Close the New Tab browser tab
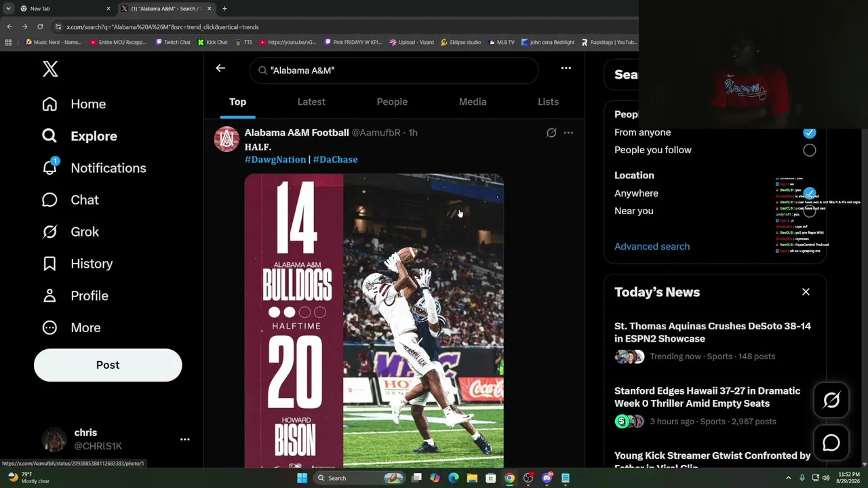Image resolution: width=868 pixels, height=488 pixels. (108, 9)
